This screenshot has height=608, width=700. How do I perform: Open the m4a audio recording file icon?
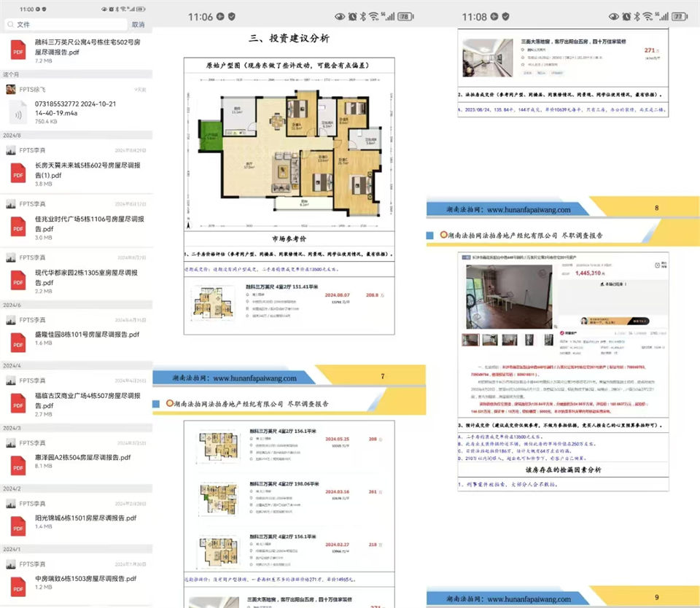pos(17,114)
